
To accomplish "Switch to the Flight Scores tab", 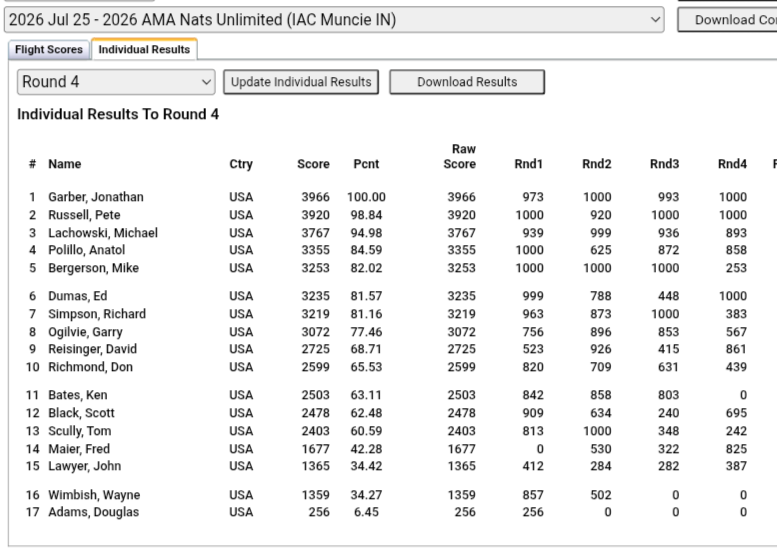I will coord(49,50).
